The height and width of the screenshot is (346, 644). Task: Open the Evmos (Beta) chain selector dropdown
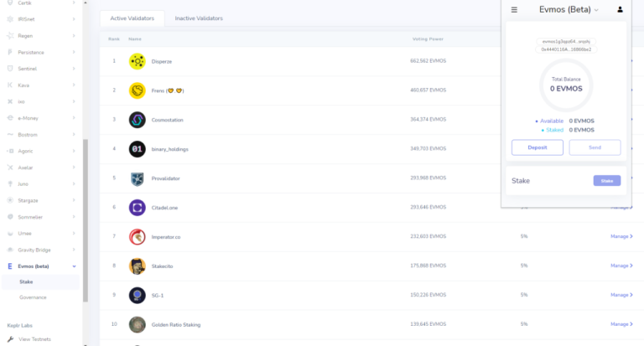coord(569,10)
